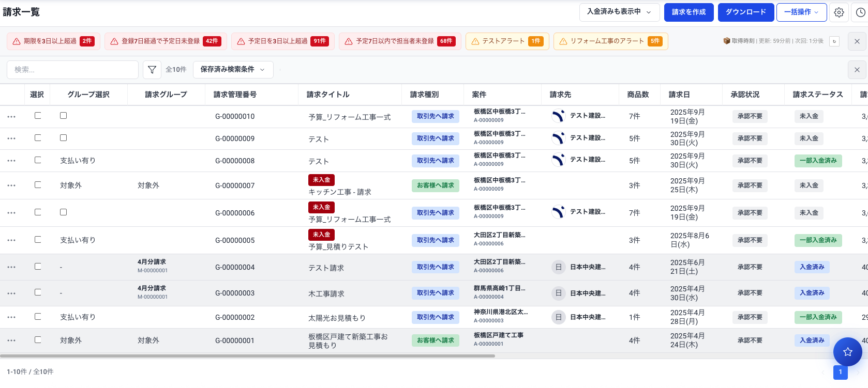Select checkbox for invoice G-00000001
Image resolution: width=868 pixels, height=388 pixels.
click(x=38, y=340)
